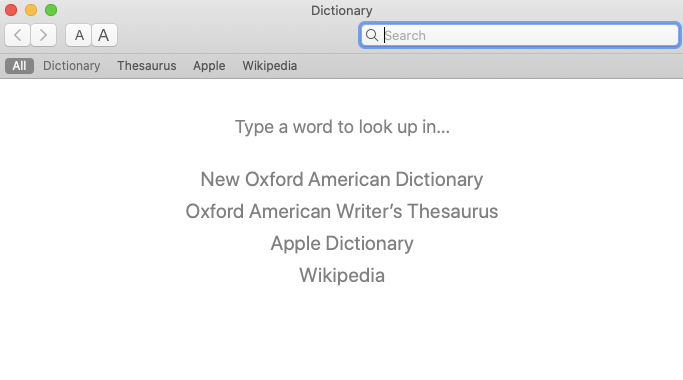The image size is (683, 380).
Task: Enter full screen with the green button
Action: [51, 10]
